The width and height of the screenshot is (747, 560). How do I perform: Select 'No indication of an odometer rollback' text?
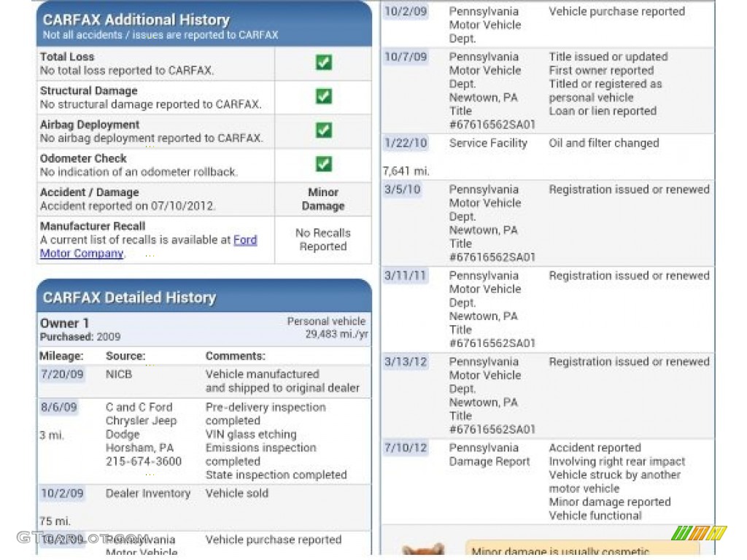point(139,172)
